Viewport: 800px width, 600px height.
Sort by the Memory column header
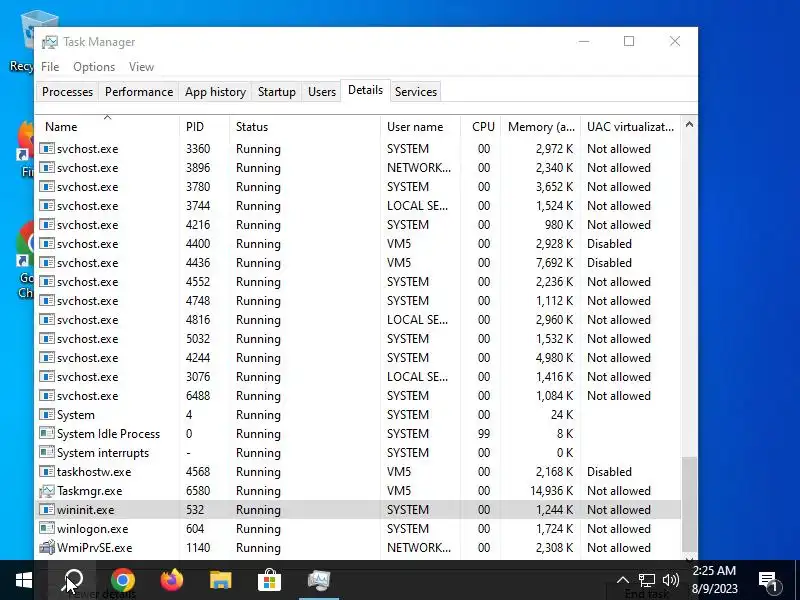coord(541,127)
